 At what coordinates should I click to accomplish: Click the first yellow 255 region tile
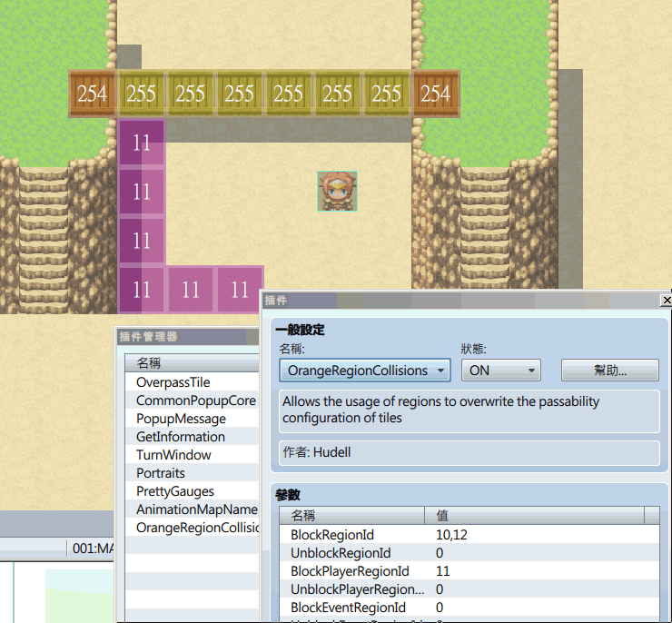(142, 94)
